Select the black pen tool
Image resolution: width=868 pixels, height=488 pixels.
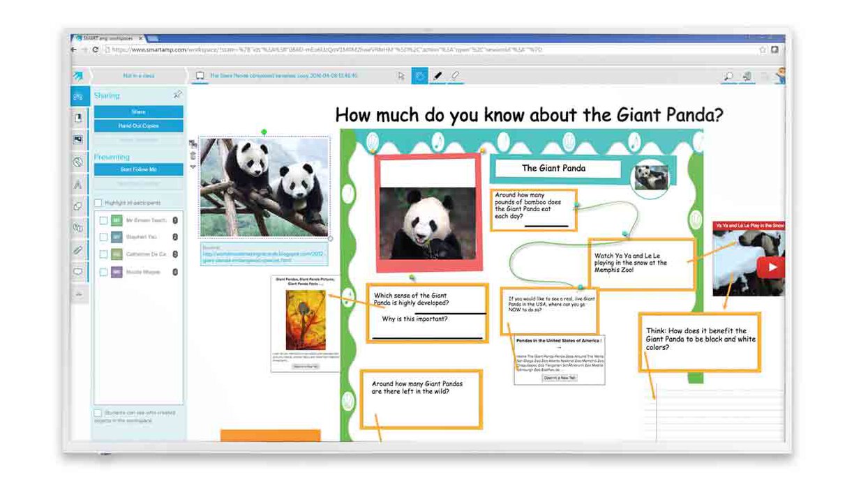click(x=437, y=76)
